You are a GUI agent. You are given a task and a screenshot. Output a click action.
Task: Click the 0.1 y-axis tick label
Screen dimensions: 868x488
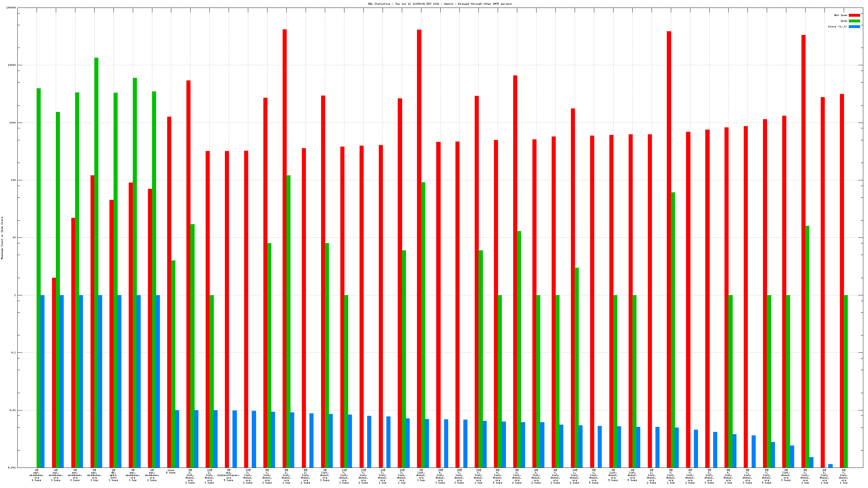click(14, 353)
